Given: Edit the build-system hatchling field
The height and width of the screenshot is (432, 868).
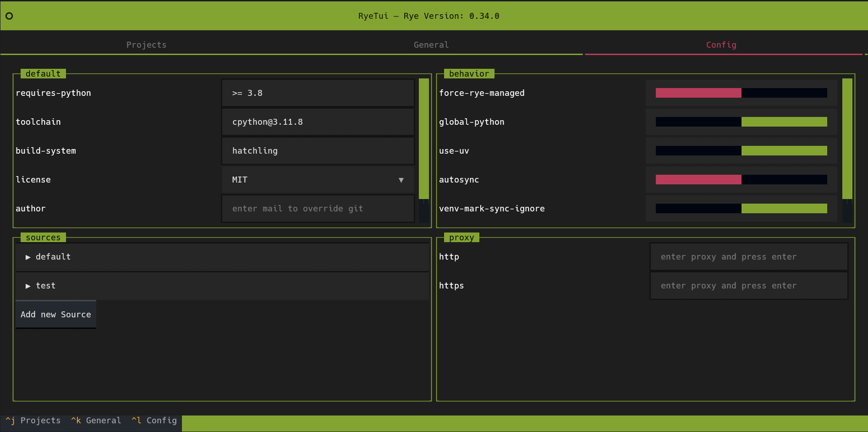Looking at the screenshot, I should (x=318, y=151).
